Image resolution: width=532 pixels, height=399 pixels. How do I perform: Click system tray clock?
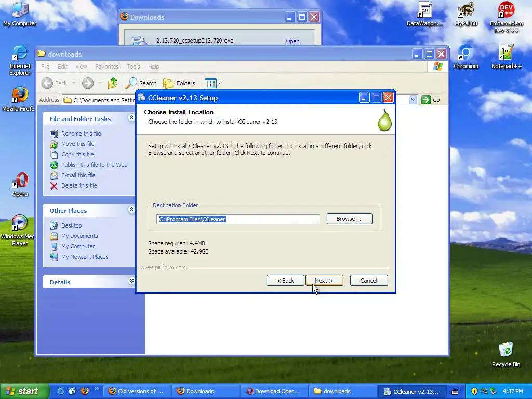point(513,391)
